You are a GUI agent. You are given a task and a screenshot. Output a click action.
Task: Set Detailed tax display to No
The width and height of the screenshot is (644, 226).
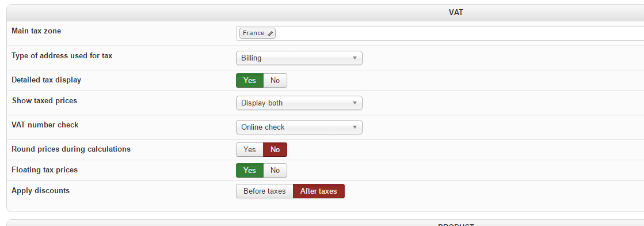pos(275,80)
